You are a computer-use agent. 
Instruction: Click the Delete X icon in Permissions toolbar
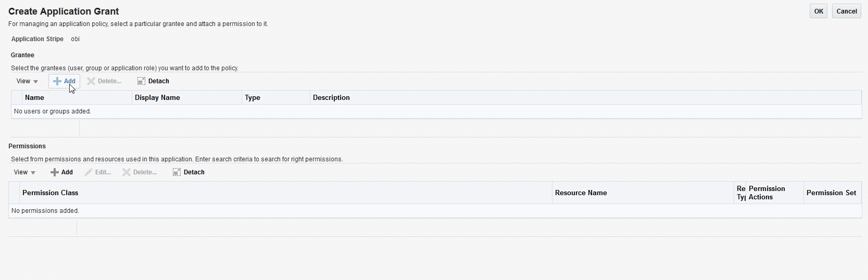(x=127, y=172)
